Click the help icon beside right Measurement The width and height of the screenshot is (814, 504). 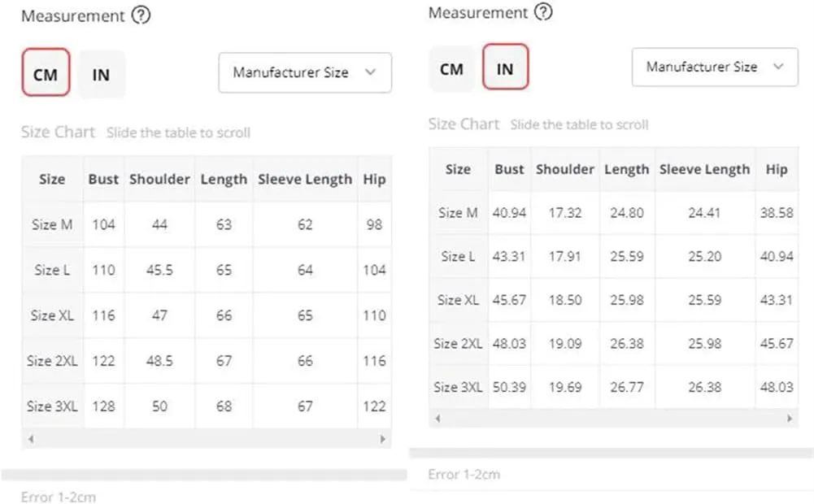coord(543,11)
